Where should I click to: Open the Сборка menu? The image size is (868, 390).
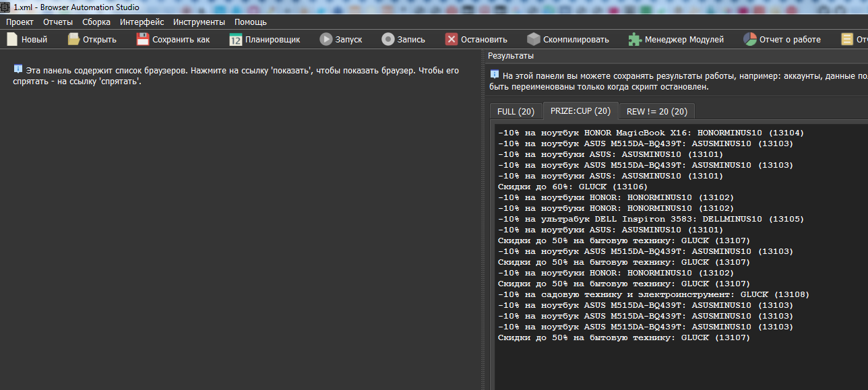coord(96,22)
